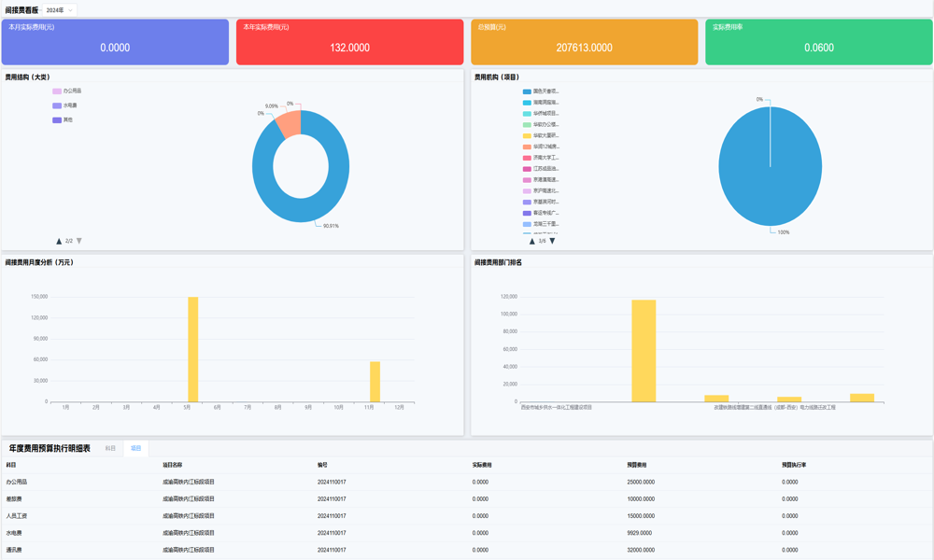The width and height of the screenshot is (934, 560).
Task: Toggle the 华润12城房 legend entry
Action: [542, 147]
